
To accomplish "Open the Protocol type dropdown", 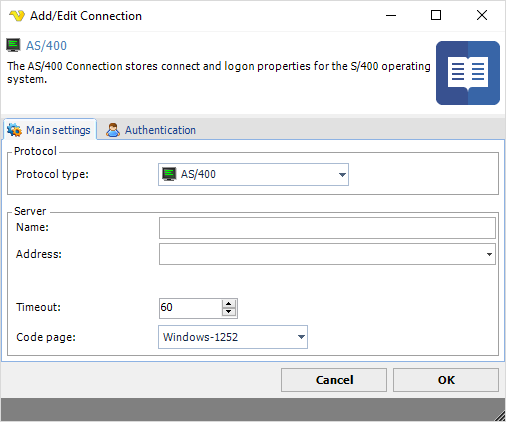I will pos(253,174).
